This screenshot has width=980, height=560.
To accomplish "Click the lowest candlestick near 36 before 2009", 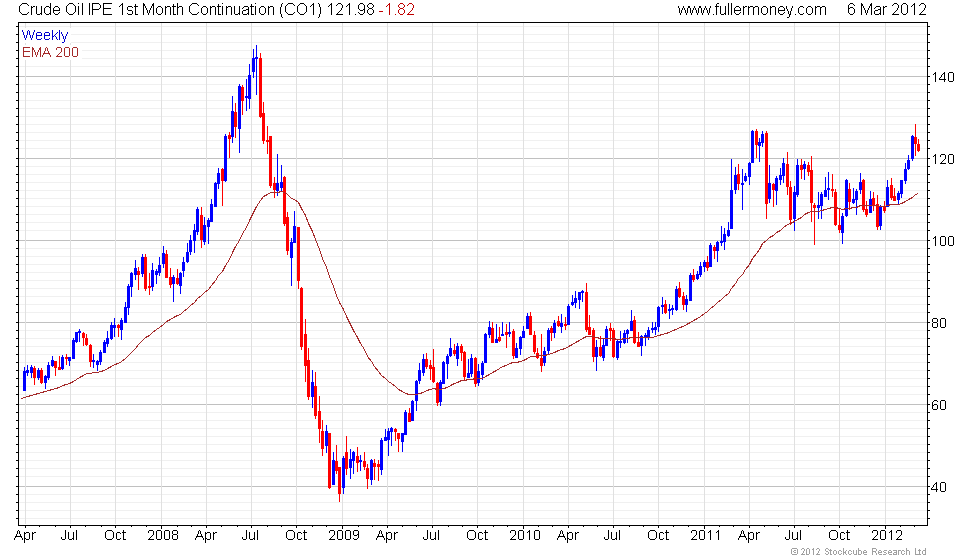I will (x=340, y=484).
